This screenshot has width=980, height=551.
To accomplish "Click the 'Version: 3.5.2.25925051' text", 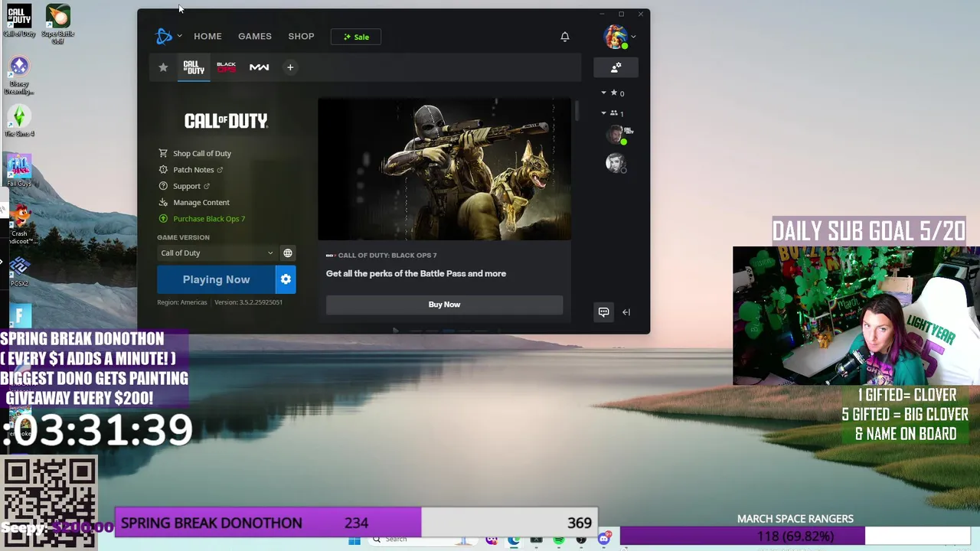I will coord(248,302).
